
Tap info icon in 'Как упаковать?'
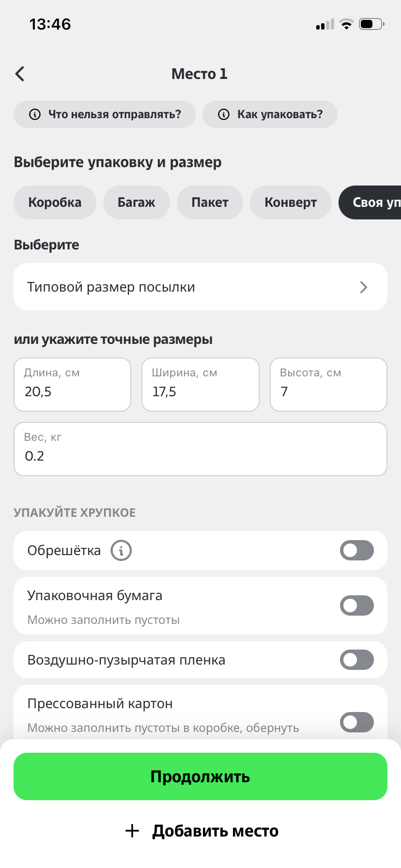224,114
